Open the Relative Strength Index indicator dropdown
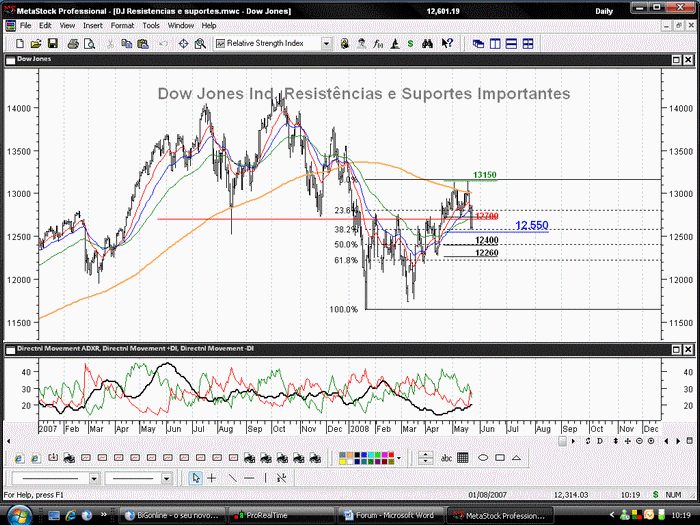 pos(326,44)
